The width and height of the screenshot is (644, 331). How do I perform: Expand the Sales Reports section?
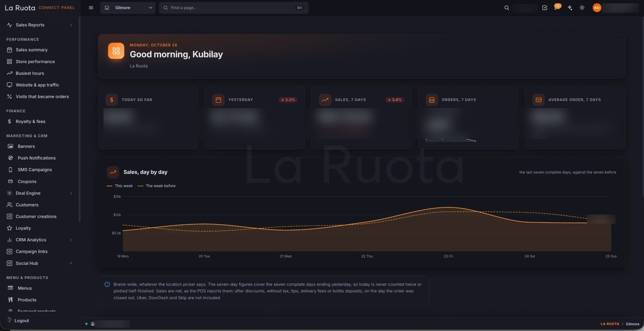(x=40, y=25)
